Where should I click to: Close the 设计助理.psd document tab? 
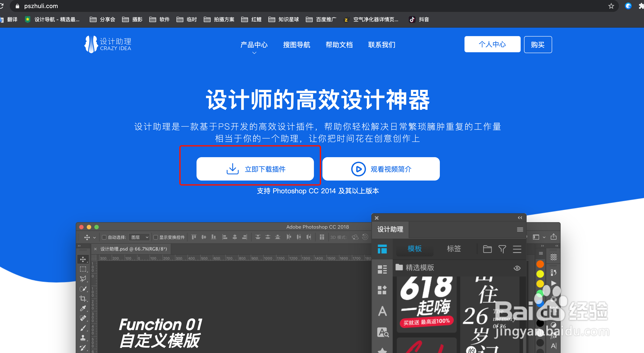[x=95, y=249]
